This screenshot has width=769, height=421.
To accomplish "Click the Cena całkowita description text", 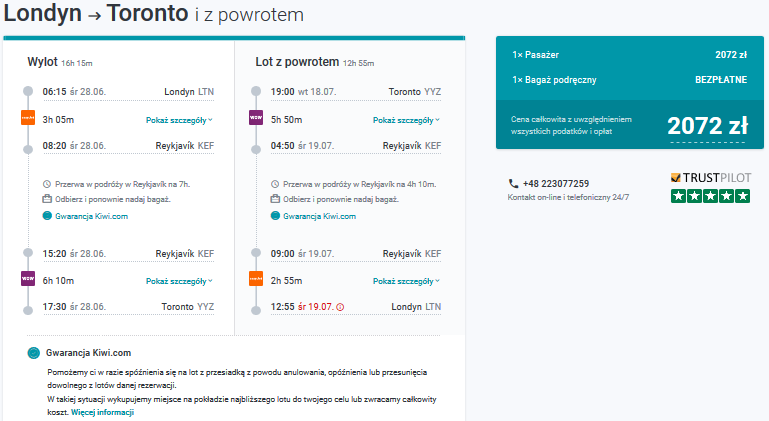I will coord(571,125).
